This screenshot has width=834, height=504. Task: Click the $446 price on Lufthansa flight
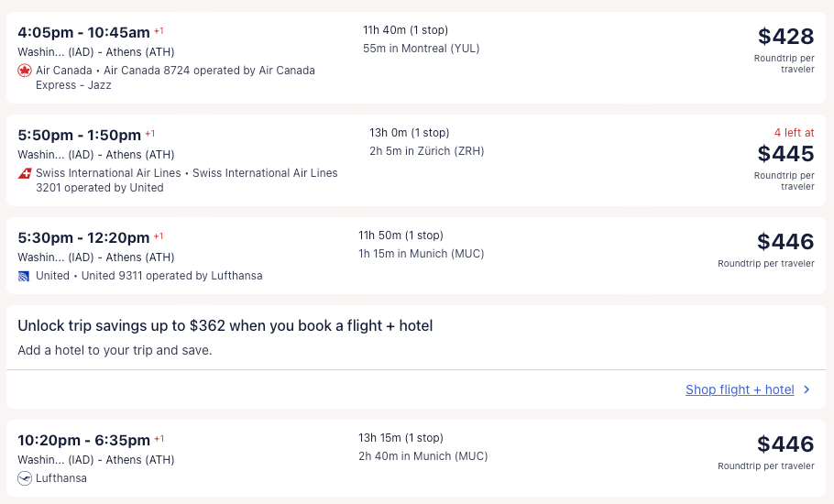(x=785, y=444)
